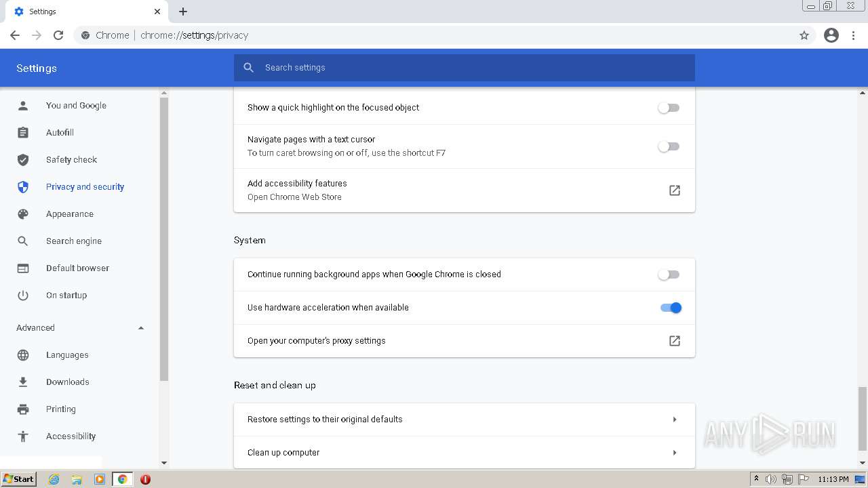Screen dimensions: 868x488
Task: Show hidden system tray icons arrow
Action: [756, 479]
